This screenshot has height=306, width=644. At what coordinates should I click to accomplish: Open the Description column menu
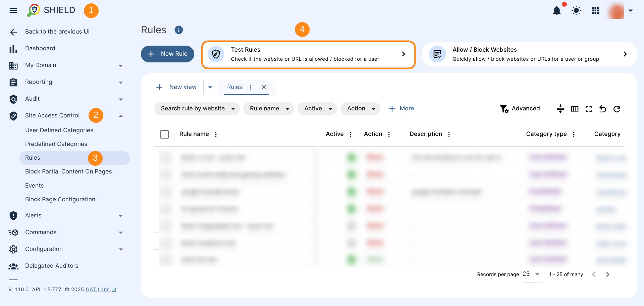[x=449, y=135]
